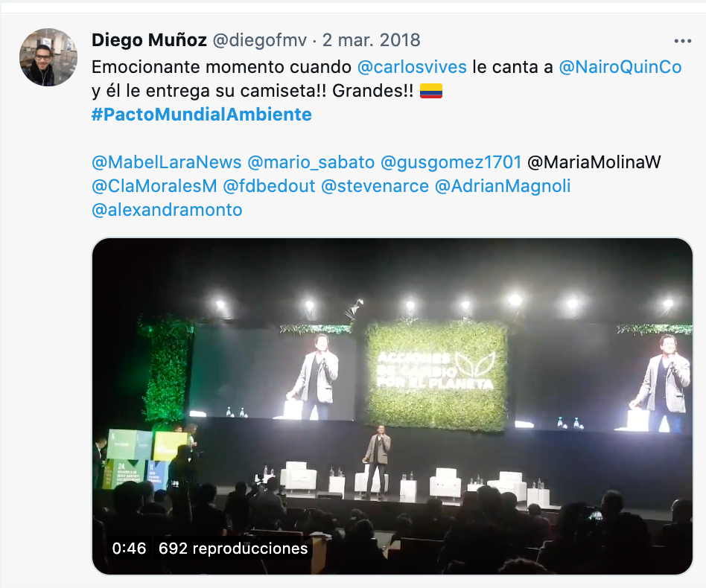Image resolution: width=706 pixels, height=588 pixels.
Task: Open the @AdrianMagnoli mention
Action: pos(503,186)
